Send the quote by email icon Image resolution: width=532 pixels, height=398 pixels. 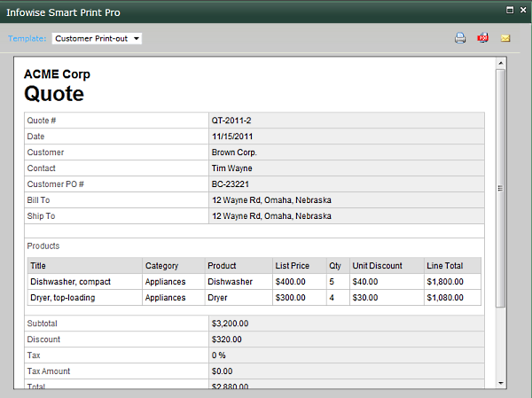[505, 38]
